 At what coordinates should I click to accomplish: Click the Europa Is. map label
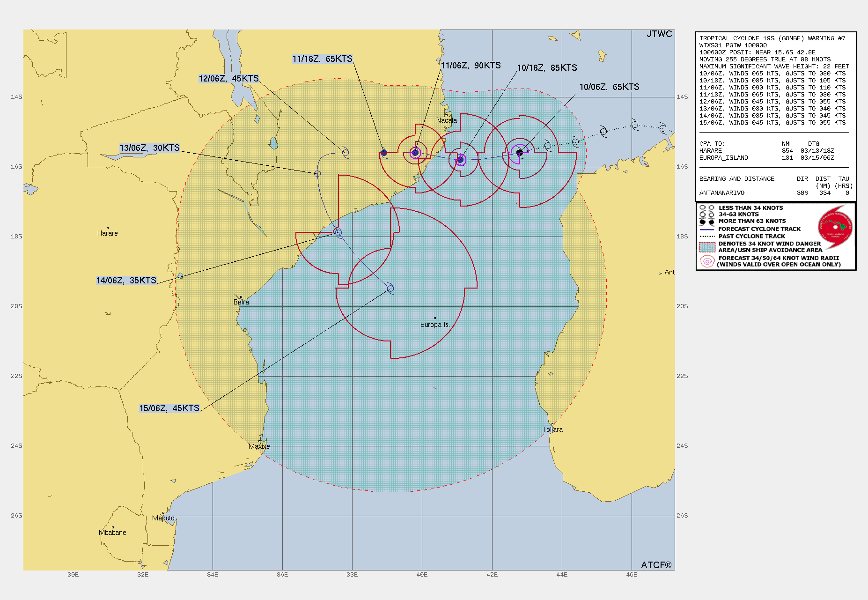(434, 325)
